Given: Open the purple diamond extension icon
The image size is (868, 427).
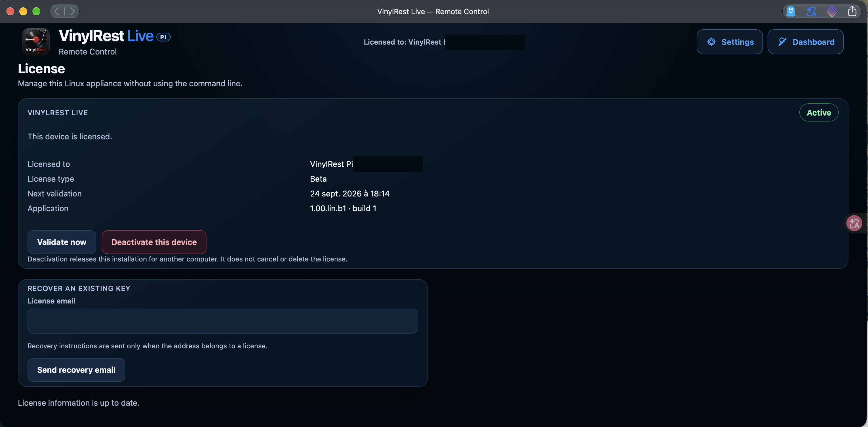Looking at the screenshot, I should point(832,11).
